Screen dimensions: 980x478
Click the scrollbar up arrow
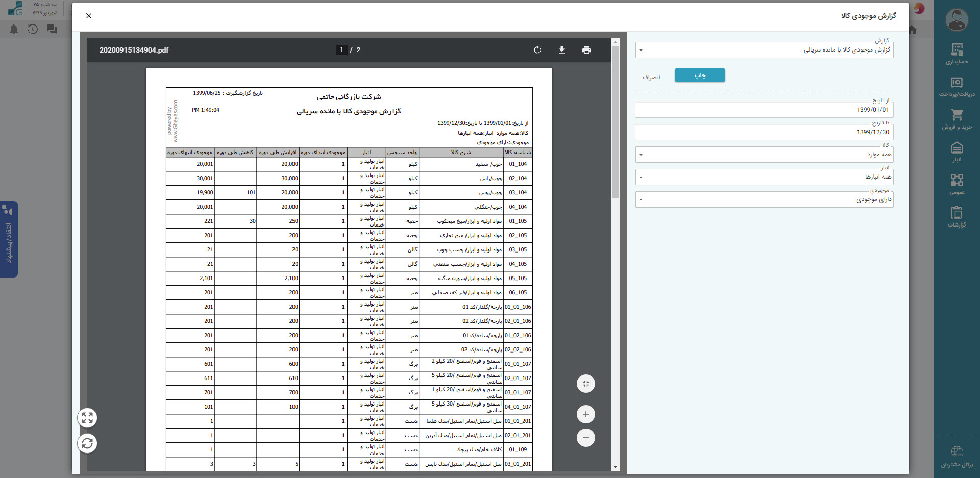point(615,42)
